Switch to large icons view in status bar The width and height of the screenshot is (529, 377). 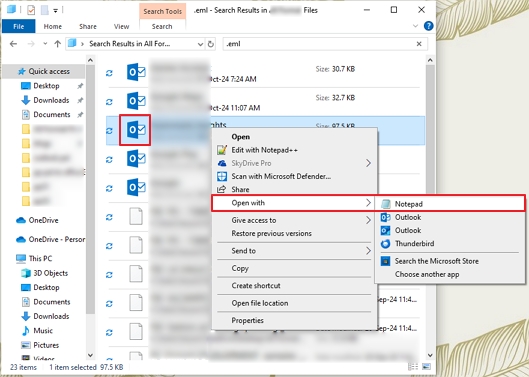coord(426,367)
